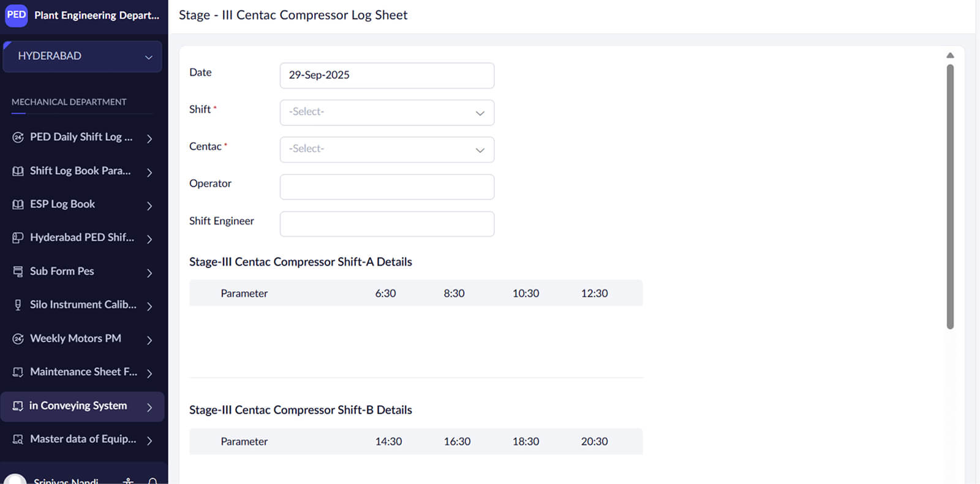
Task: Click the Hyderabad PED Shif form icon
Action: (18, 237)
